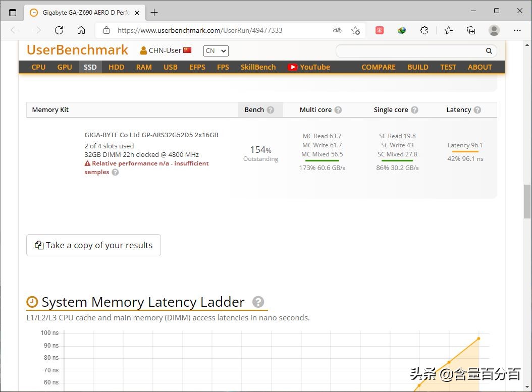This screenshot has width=532, height=392.
Task: Click the help icon beside Multi core
Action: pos(338,109)
